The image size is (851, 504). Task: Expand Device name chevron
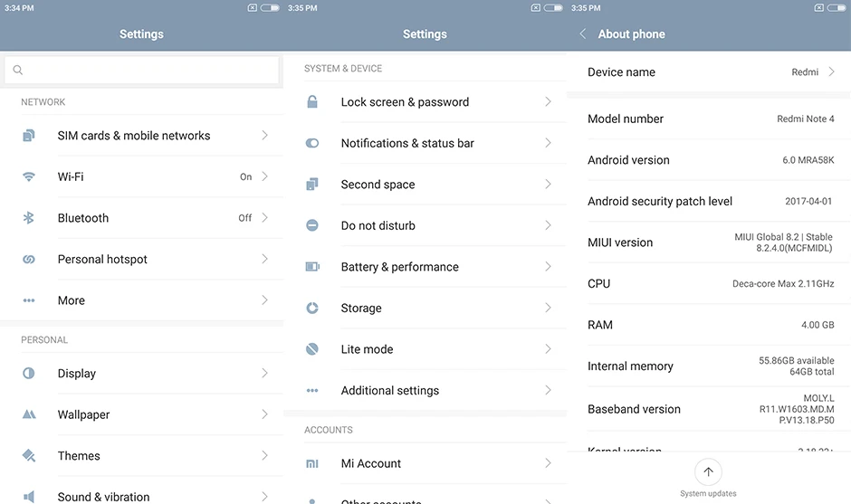[x=831, y=71]
